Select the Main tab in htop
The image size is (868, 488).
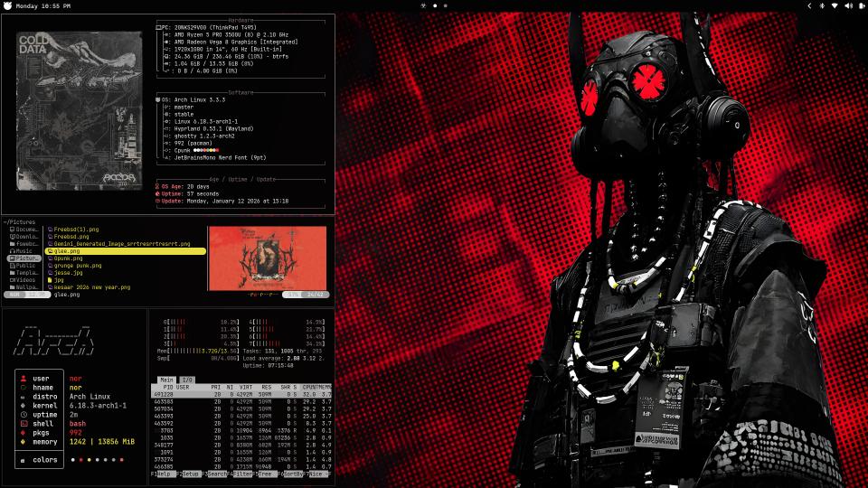click(x=166, y=380)
